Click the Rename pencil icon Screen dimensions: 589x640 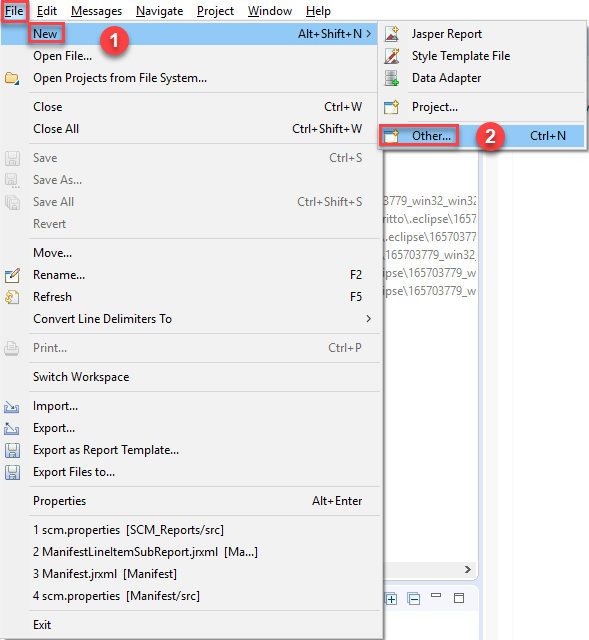[12, 275]
